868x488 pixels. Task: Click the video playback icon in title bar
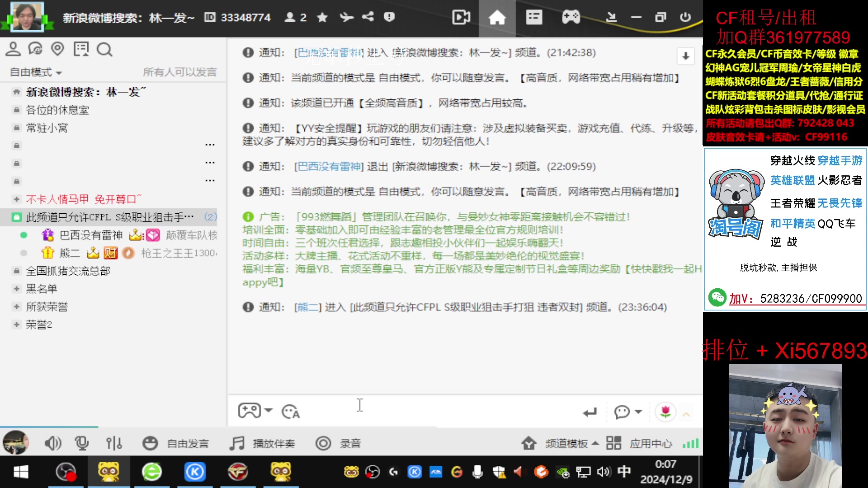pyautogui.click(x=461, y=18)
